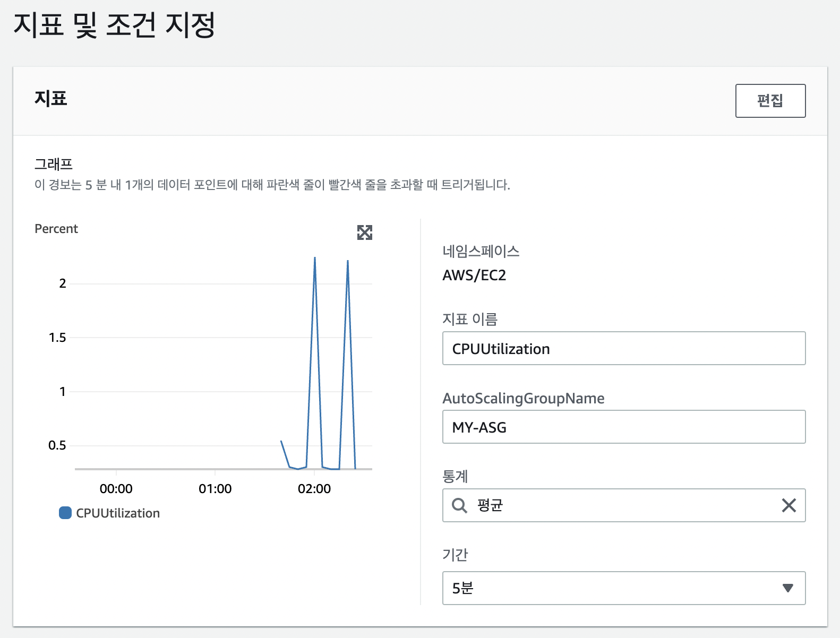Click the 01:00 time axis label
840x638 pixels.
coord(215,489)
